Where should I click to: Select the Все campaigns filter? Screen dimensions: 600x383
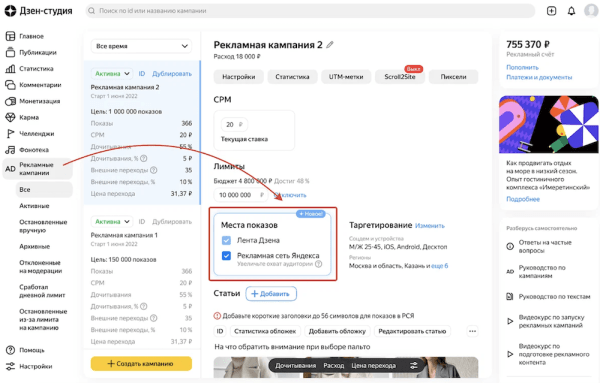coord(44,190)
